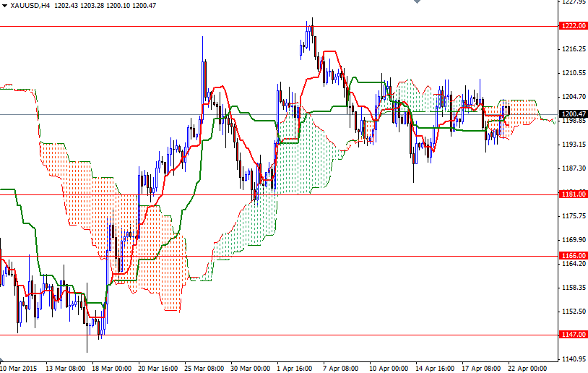Viewport: 588px width, 373px height.
Task: Select the red 1181.00 price level tag
Action: (573, 194)
